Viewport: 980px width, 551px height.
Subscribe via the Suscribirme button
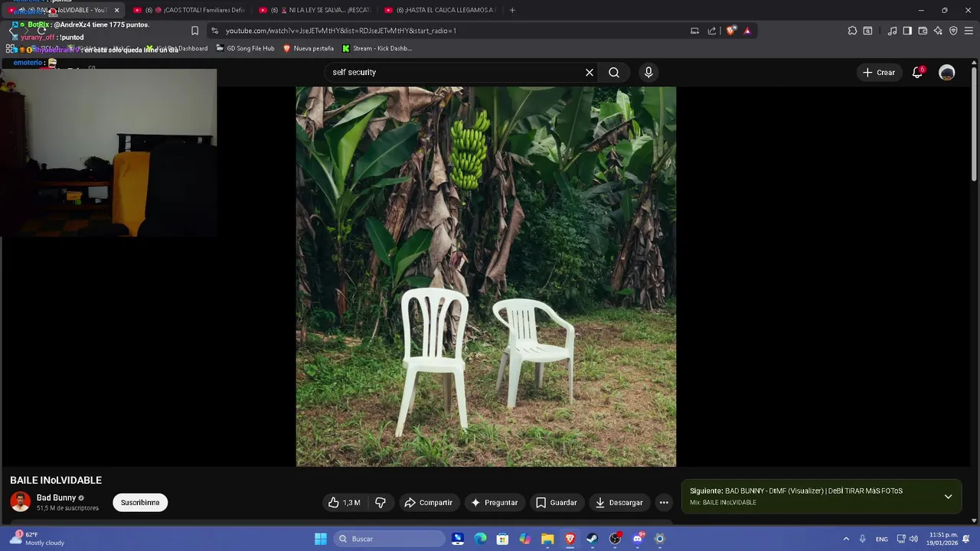(x=140, y=503)
